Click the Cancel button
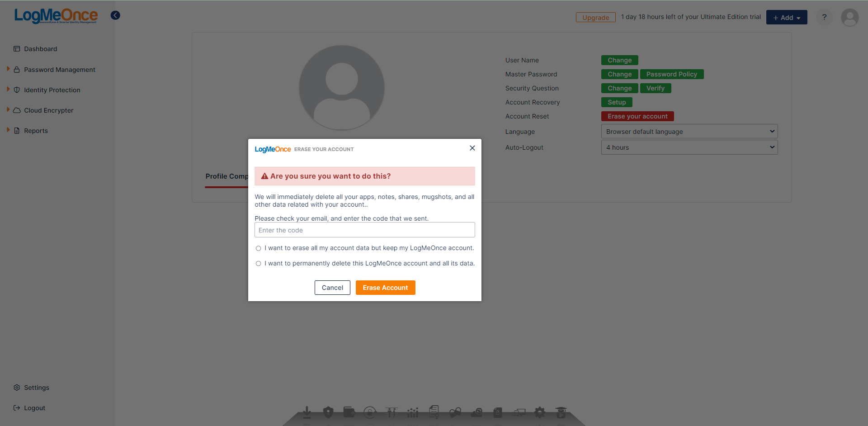 coord(332,288)
